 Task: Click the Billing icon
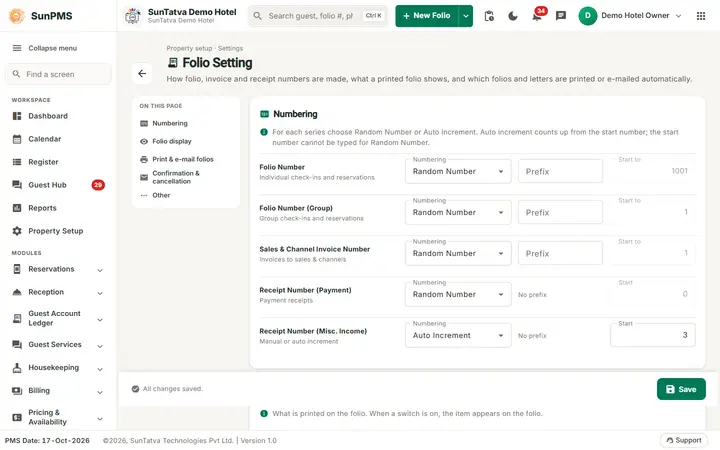(x=17, y=391)
